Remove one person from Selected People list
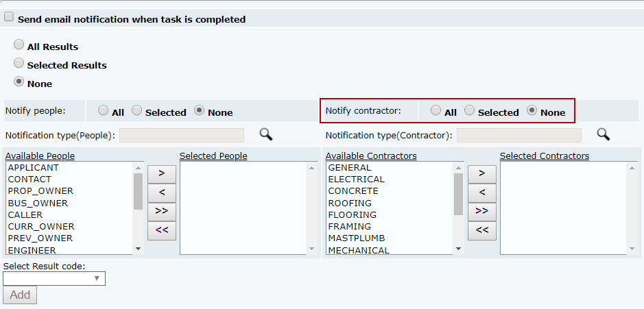This screenshot has height=309, width=644. (161, 192)
